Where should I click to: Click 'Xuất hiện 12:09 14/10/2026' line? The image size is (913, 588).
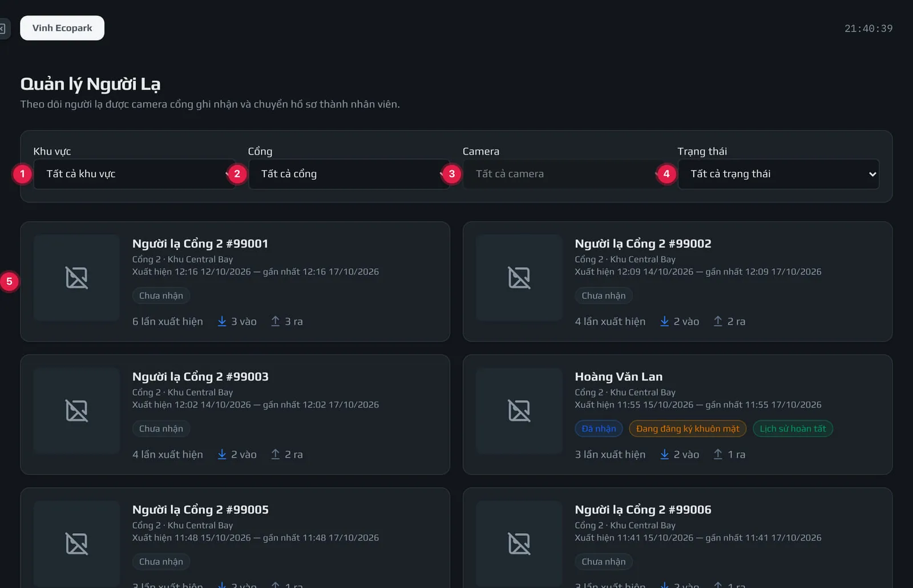698,271
